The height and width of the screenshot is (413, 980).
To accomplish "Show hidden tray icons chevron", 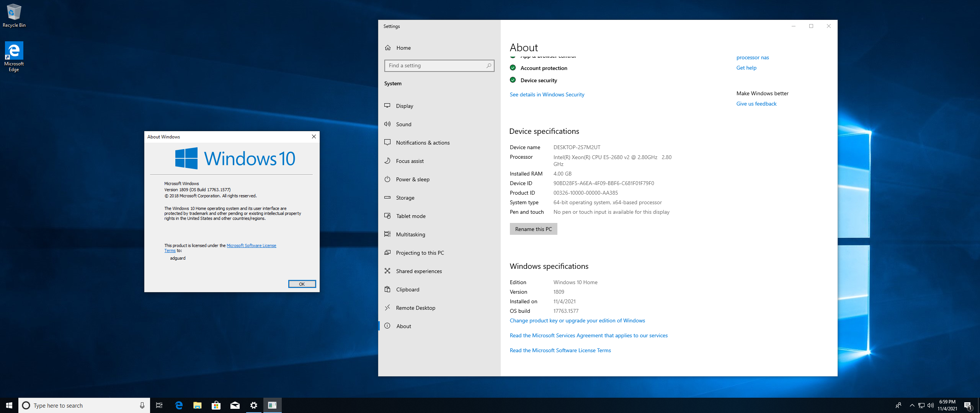I will 912,405.
